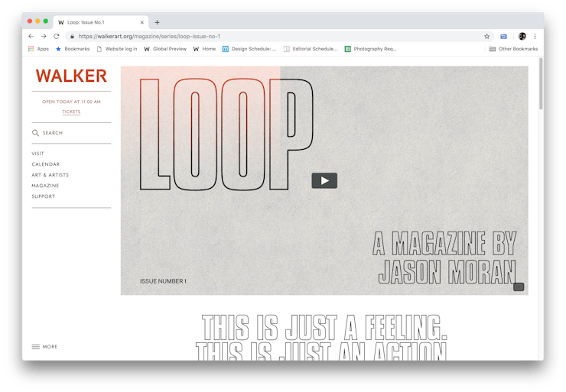Expand the Other Bookmarks folder
The height and width of the screenshot is (392, 566).
click(513, 49)
